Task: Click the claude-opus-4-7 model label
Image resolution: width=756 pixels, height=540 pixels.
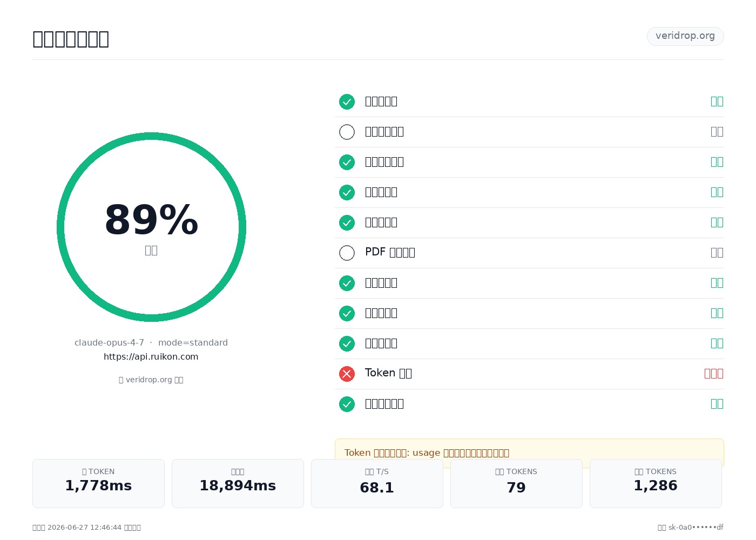Action: click(x=109, y=342)
